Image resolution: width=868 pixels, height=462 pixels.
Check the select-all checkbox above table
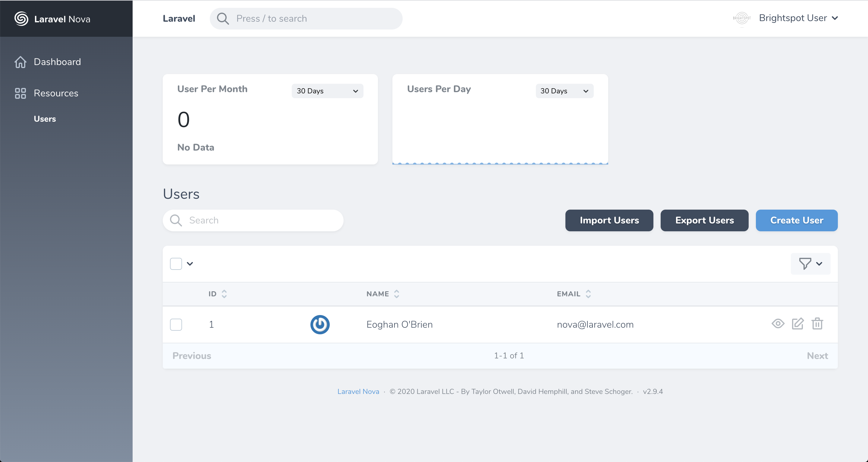[176, 264]
